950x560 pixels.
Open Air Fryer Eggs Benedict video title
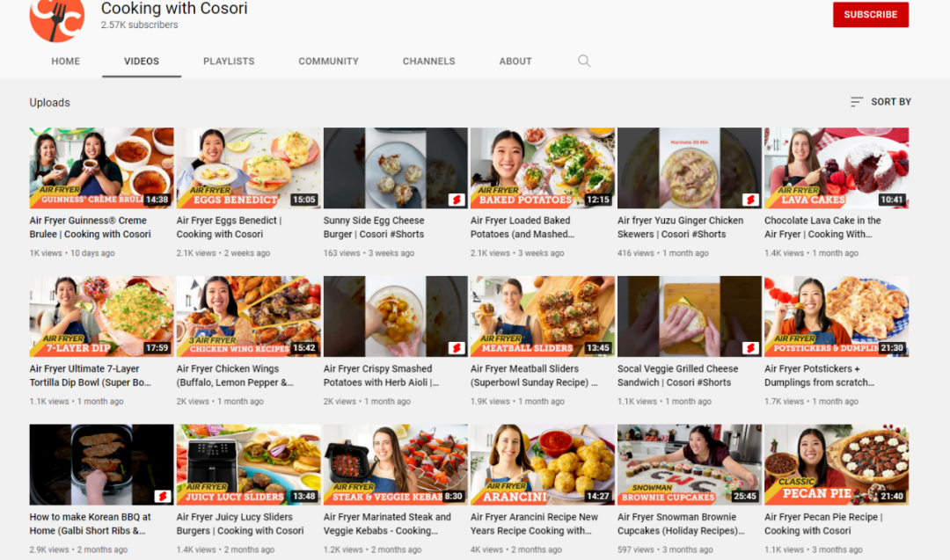pyautogui.click(x=229, y=227)
